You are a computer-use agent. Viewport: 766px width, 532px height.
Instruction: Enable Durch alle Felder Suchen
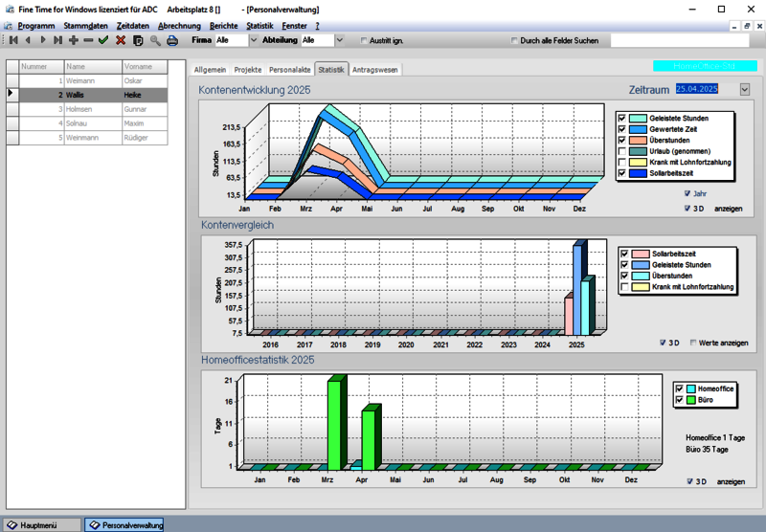point(514,40)
